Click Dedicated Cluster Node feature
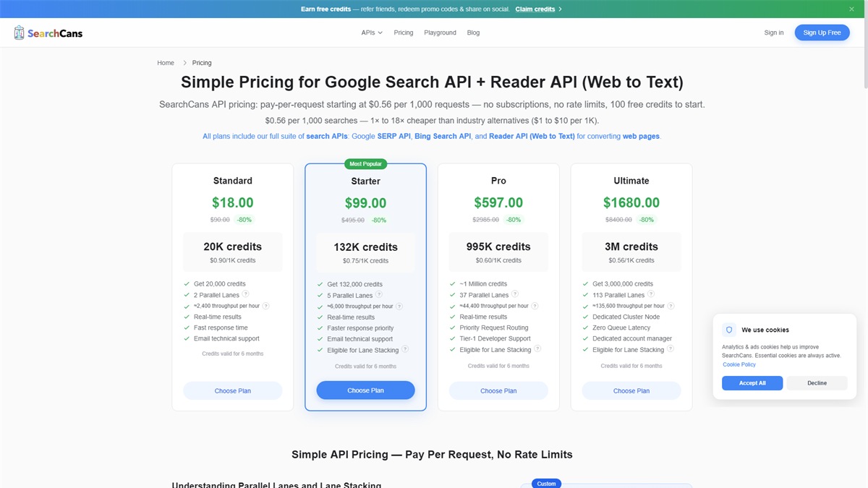This screenshot has height=488, width=868. point(626,317)
